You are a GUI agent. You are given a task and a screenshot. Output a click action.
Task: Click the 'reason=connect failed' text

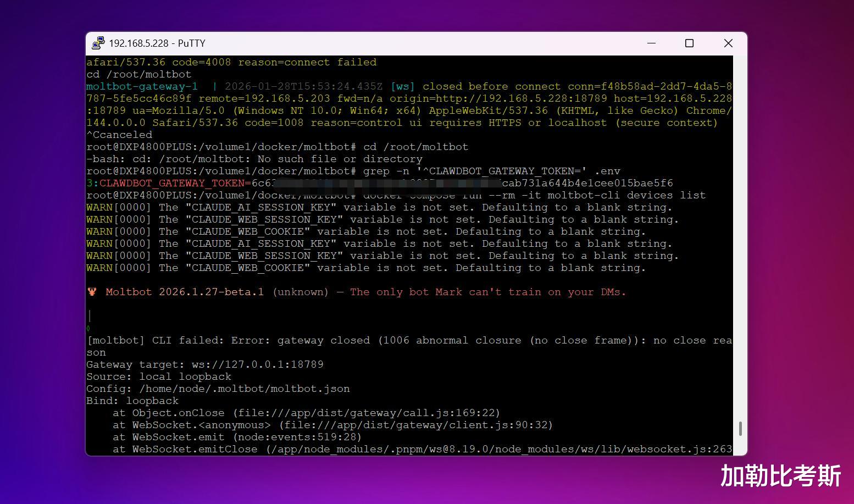click(307, 62)
